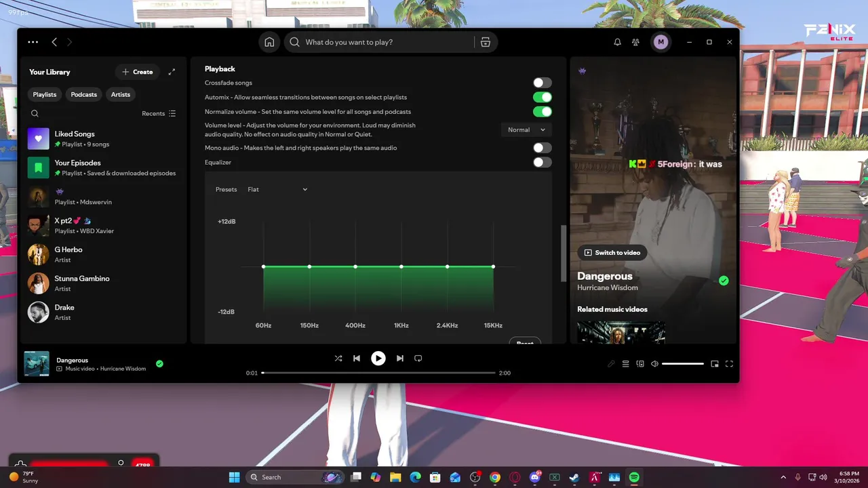The height and width of the screenshot is (488, 868).
Task: Go back with the left arrow
Action: point(54,42)
